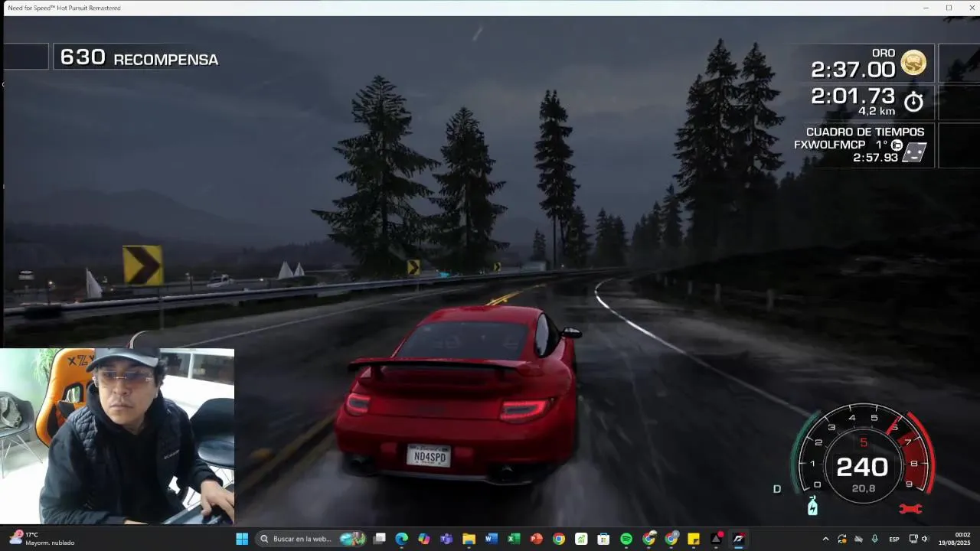The image size is (980, 551).
Task: Click the webcam overlay of the streamer
Action: point(117,436)
